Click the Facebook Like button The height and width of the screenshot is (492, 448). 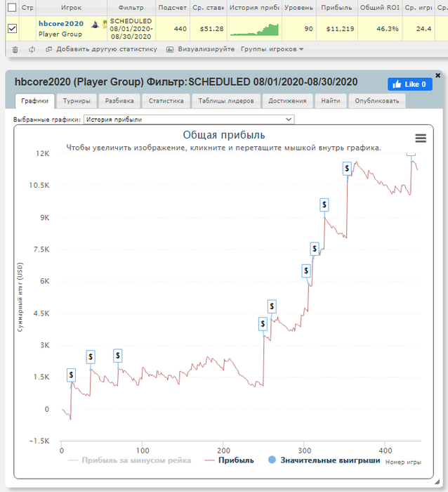point(410,84)
